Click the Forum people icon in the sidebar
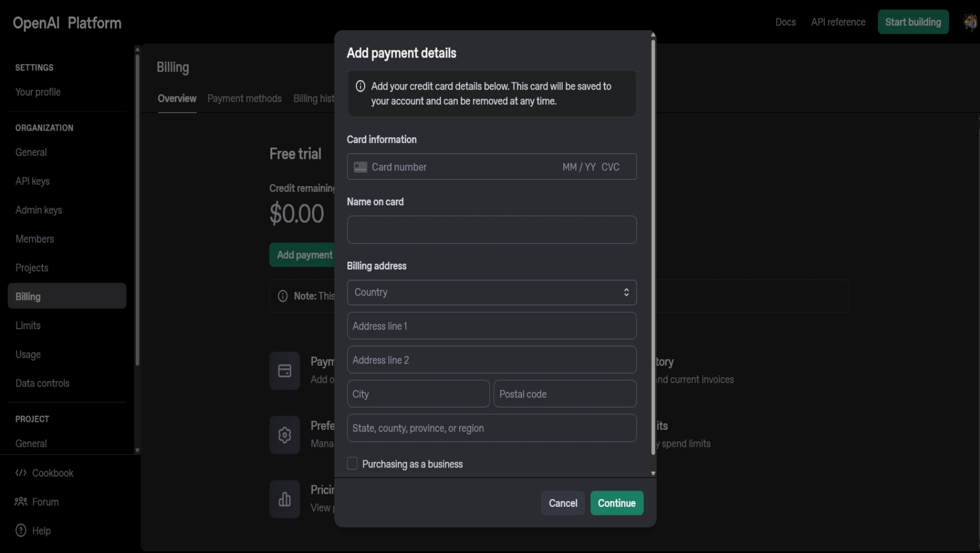Image resolution: width=980 pixels, height=553 pixels. point(21,501)
